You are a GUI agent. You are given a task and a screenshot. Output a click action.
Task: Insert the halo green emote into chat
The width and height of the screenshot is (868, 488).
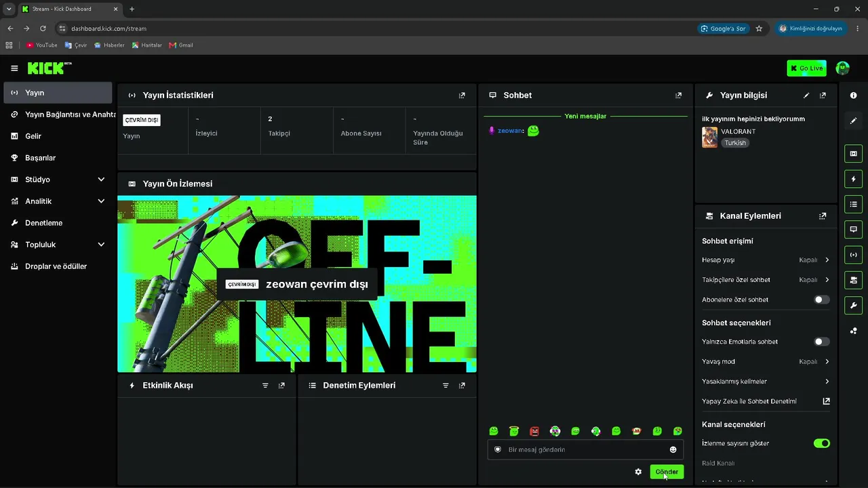coord(514,431)
